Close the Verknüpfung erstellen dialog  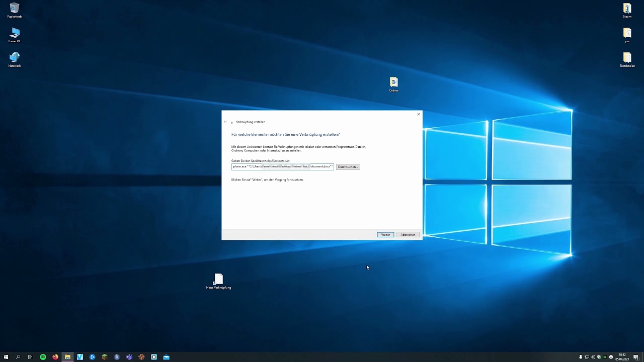[418, 114]
